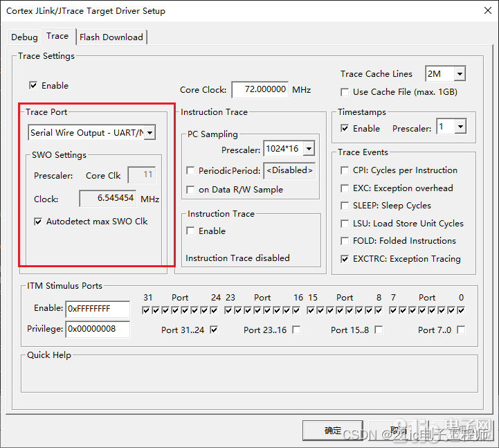499x448 pixels.
Task: Check CPI: Cycles per Instruction
Action: (345, 170)
